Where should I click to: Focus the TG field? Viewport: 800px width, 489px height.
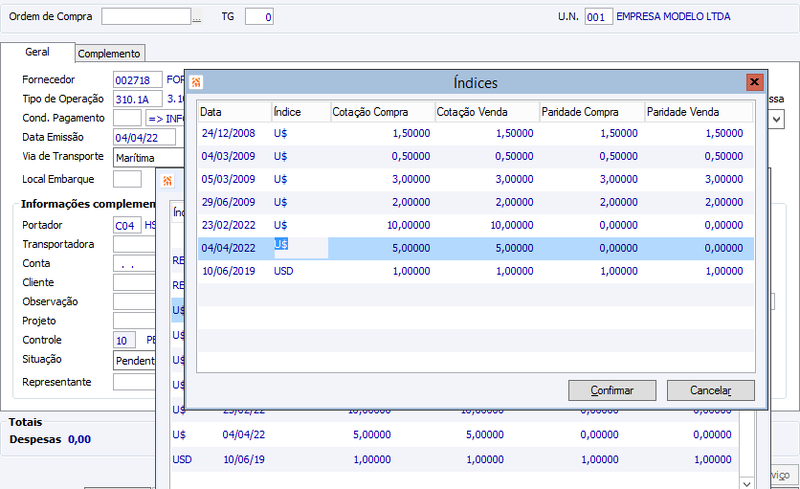point(259,17)
